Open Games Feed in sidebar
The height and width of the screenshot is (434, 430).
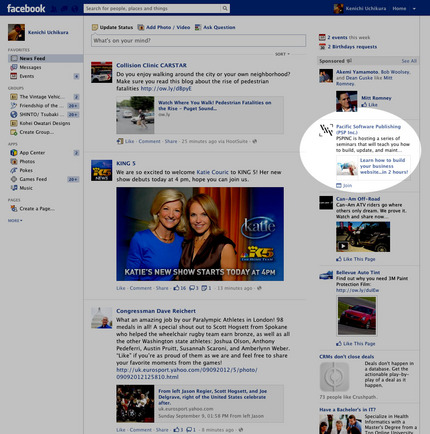tap(33, 179)
